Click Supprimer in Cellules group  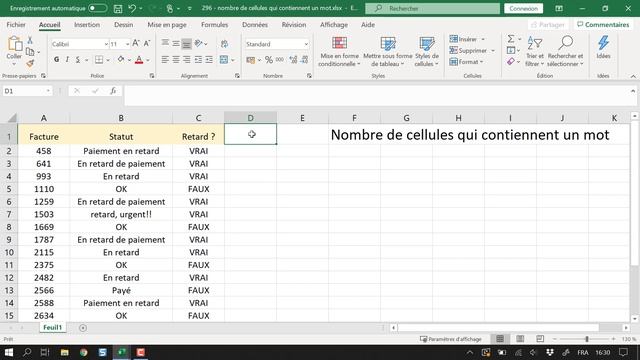coord(472,51)
